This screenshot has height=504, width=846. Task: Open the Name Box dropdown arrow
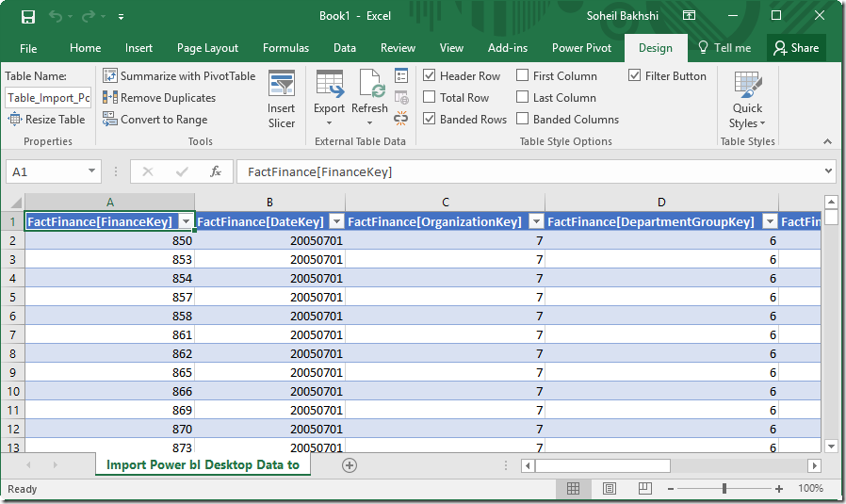pyautogui.click(x=91, y=171)
